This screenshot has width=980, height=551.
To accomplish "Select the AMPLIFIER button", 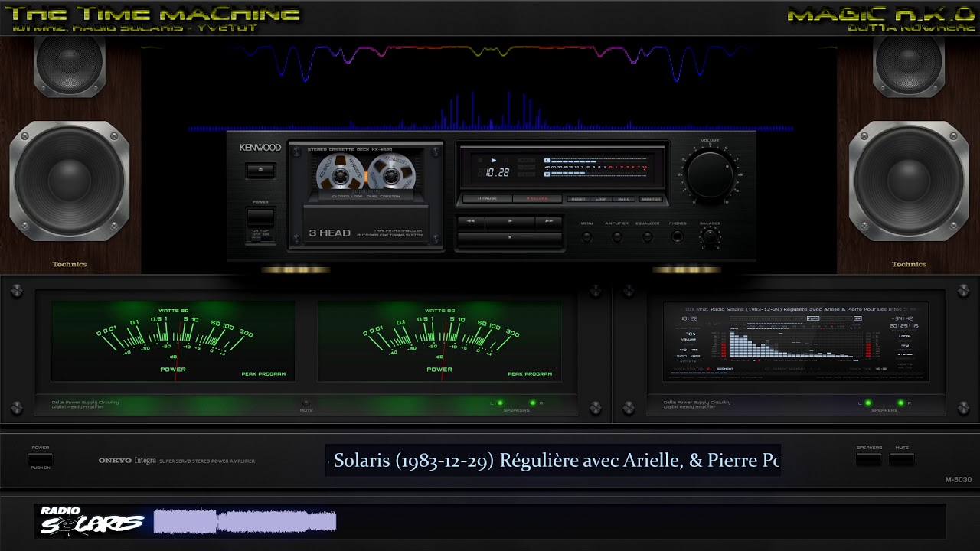I will coord(617,237).
